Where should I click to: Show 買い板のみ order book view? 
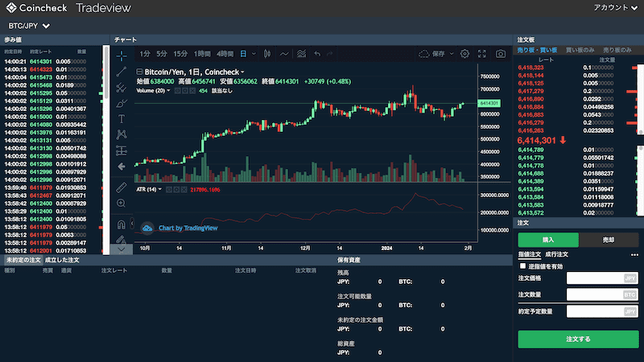pos(580,50)
